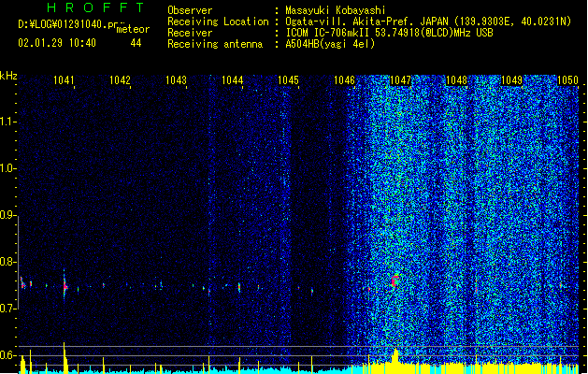Click the strong red echo near 1047
Screen dimensions: 588x374
pos(394,280)
